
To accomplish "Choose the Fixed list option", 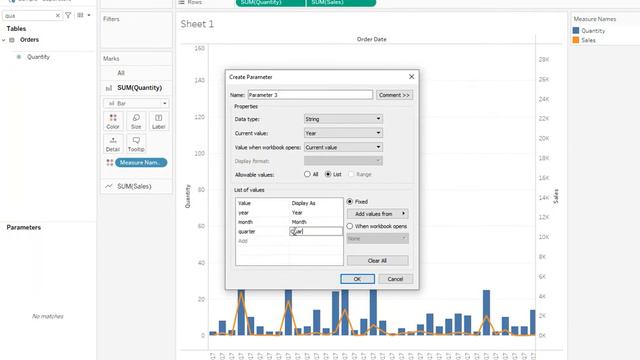I will 350,202.
